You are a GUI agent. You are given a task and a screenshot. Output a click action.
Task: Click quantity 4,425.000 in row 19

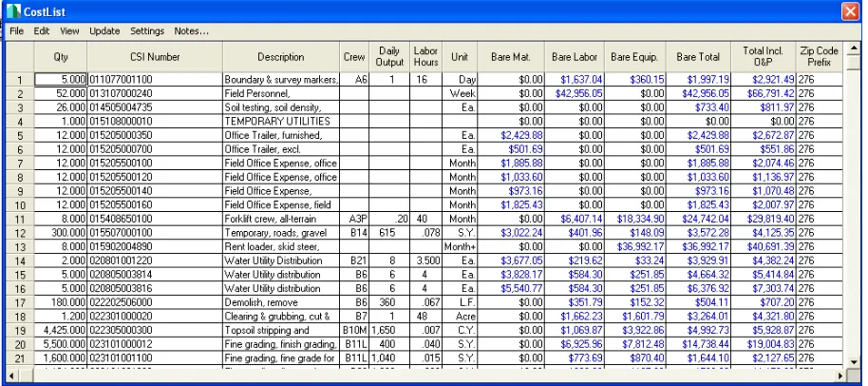pos(61,330)
